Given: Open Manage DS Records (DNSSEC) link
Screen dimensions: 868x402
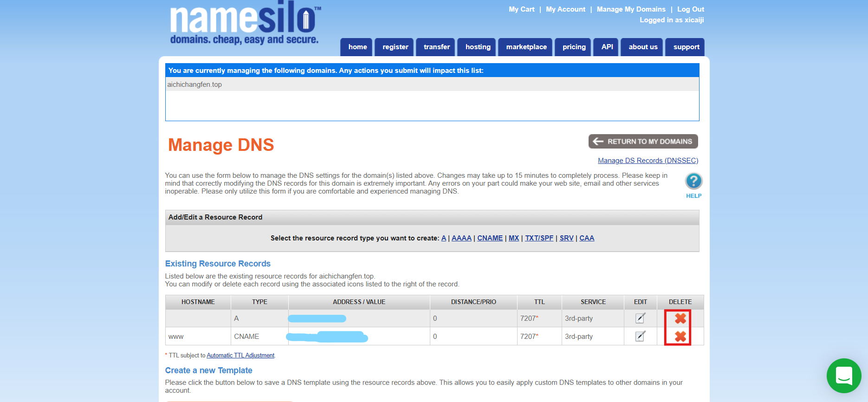Looking at the screenshot, I should click(648, 161).
